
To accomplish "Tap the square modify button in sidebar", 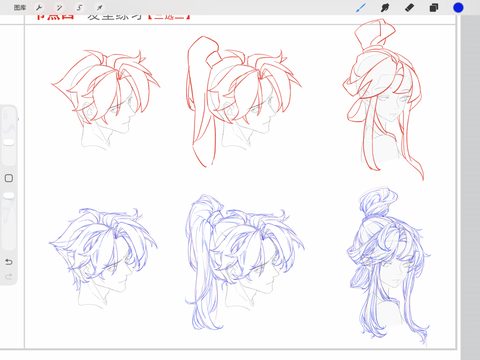I will pyautogui.click(x=9, y=178).
